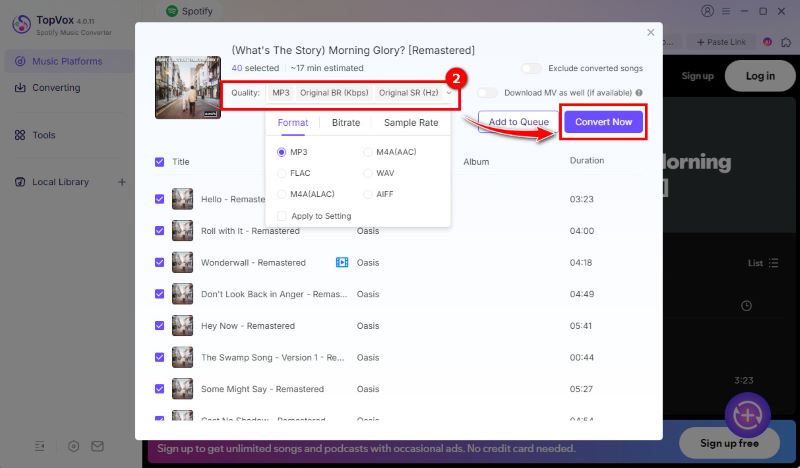The height and width of the screenshot is (468, 800).
Task: Click the mail feedback icon in sidebar
Action: click(x=97, y=447)
